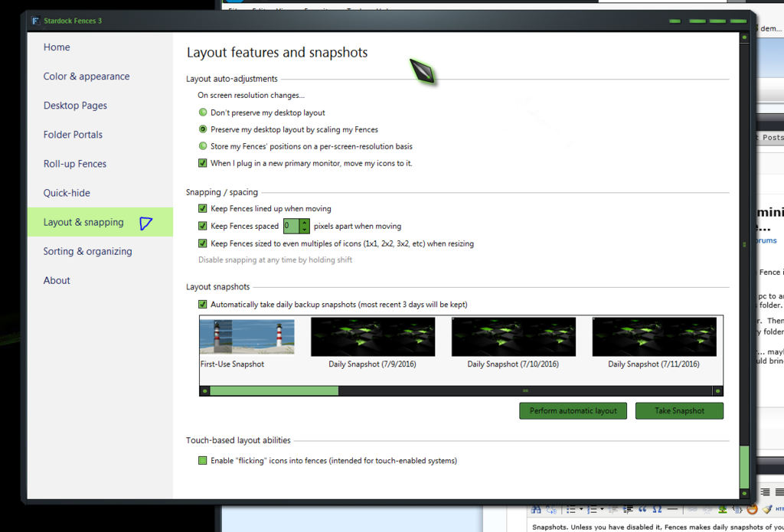Click the unlink icon in the background editor toolbar

707,510
